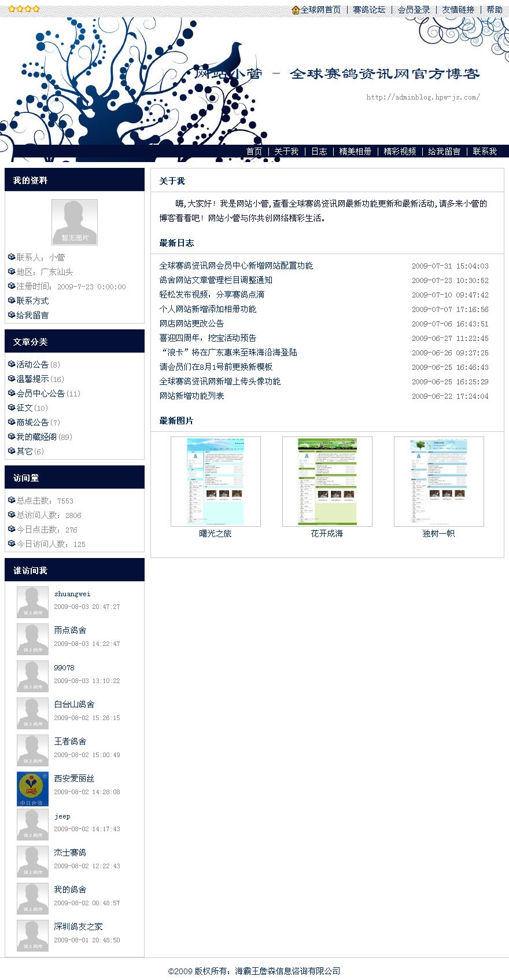Click the avatar icon of visitor 深圳鸽友之家
The height and width of the screenshot is (980, 509).
pos(32,935)
